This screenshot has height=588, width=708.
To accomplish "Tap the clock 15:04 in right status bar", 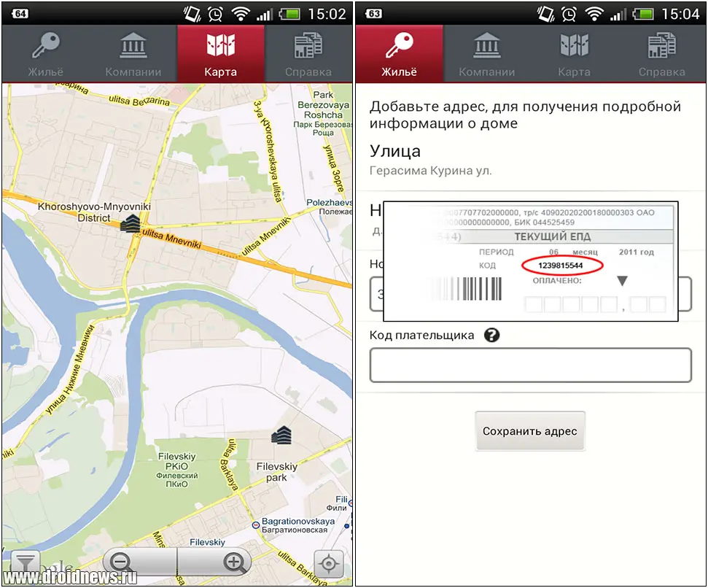I will click(x=680, y=14).
